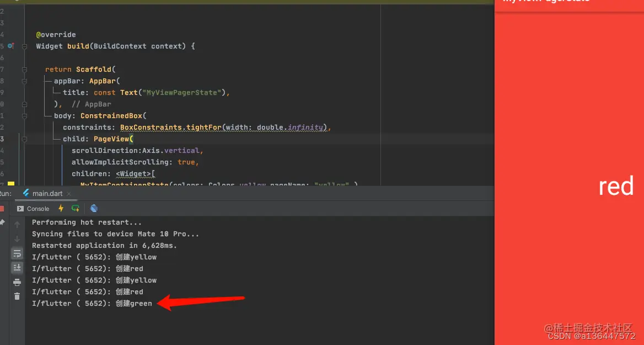Click the up arrow in console gutter
This screenshot has width=644, height=345.
pyautogui.click(x=17, y=225)
